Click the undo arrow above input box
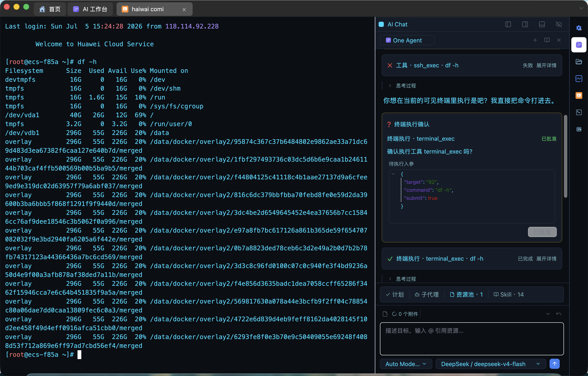 559,314
